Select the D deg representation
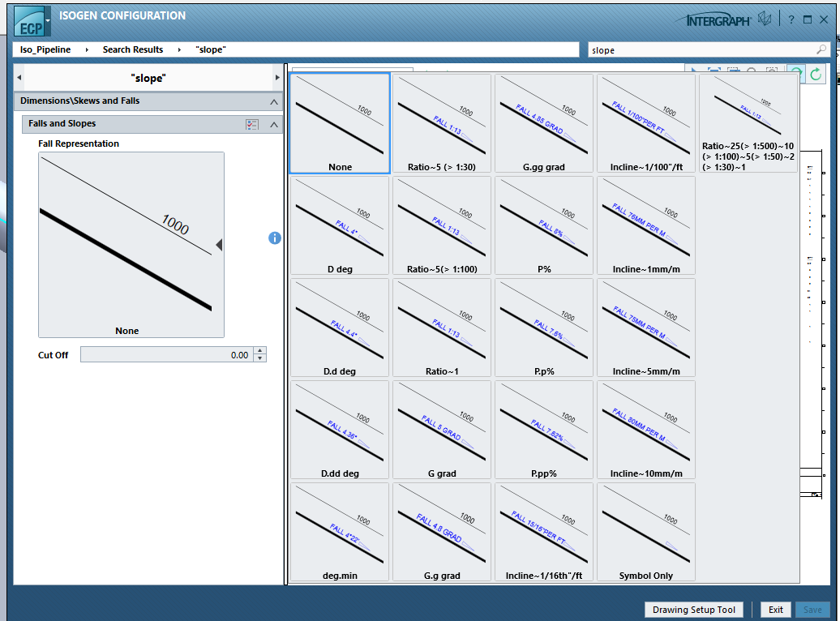The image size is (840, 621). pyautogui.click(x=340, y=225)
